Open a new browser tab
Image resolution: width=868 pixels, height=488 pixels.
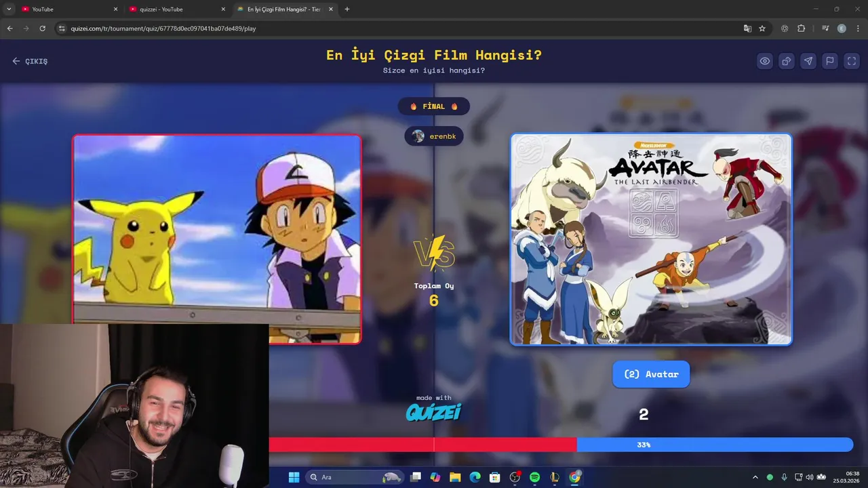point(347,9)
